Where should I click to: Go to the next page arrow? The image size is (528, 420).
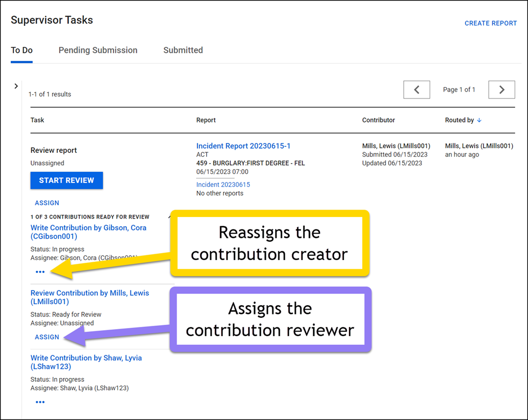pos(501,89)
